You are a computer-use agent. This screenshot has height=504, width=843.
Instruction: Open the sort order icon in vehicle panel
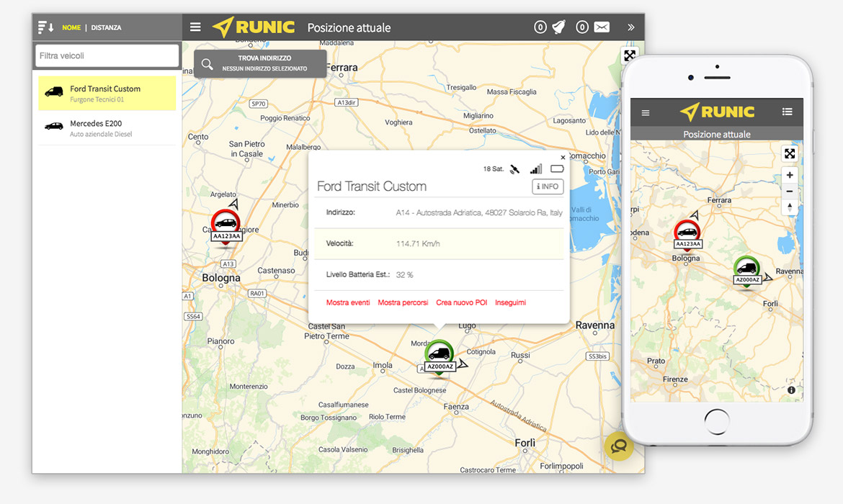click(45, 27)
